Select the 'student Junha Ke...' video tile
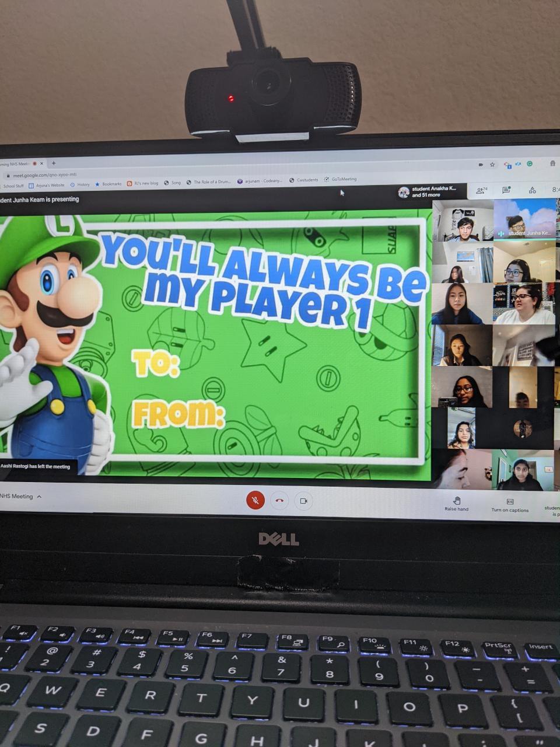This screenshot has height=747, width=560. pos(525,219)
